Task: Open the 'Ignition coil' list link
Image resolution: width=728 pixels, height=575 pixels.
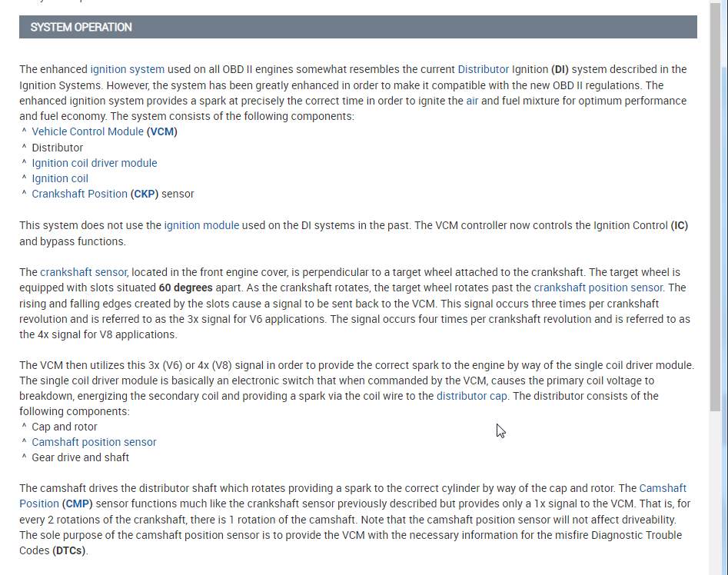Action: coord(60,178)
